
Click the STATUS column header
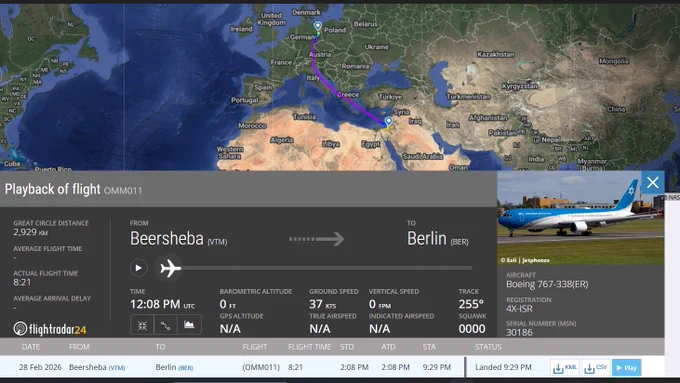(x=488, y=347)
